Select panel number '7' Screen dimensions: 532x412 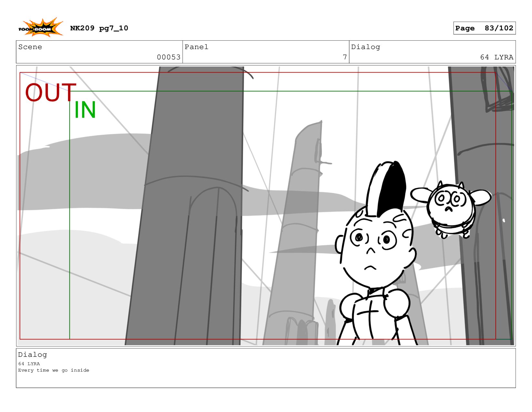(345, 57)
